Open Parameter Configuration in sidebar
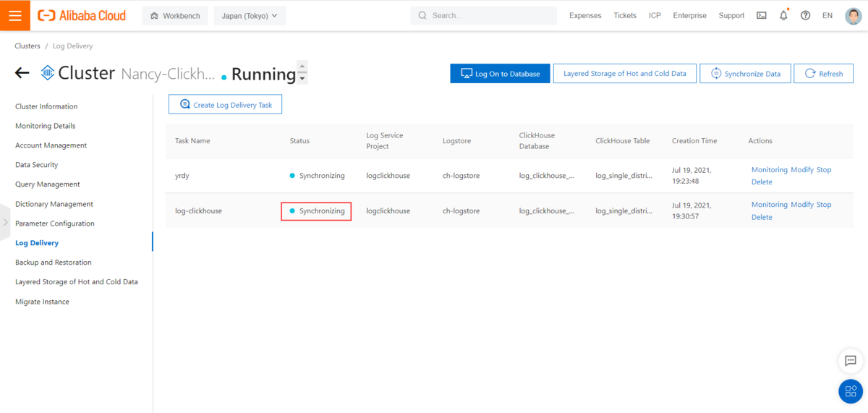 (55, 223)
